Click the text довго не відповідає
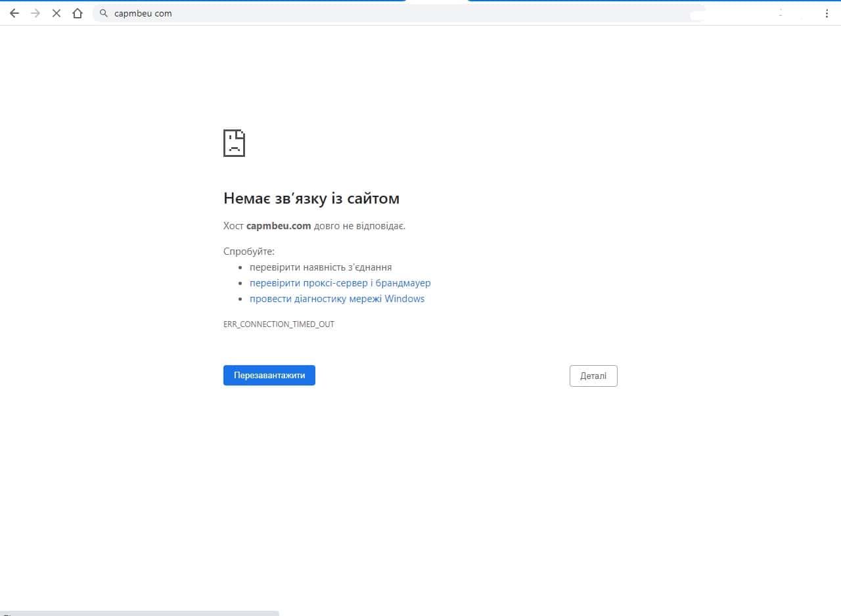The image size is (841, 616). pyautogui.click(x=359, y=226)
